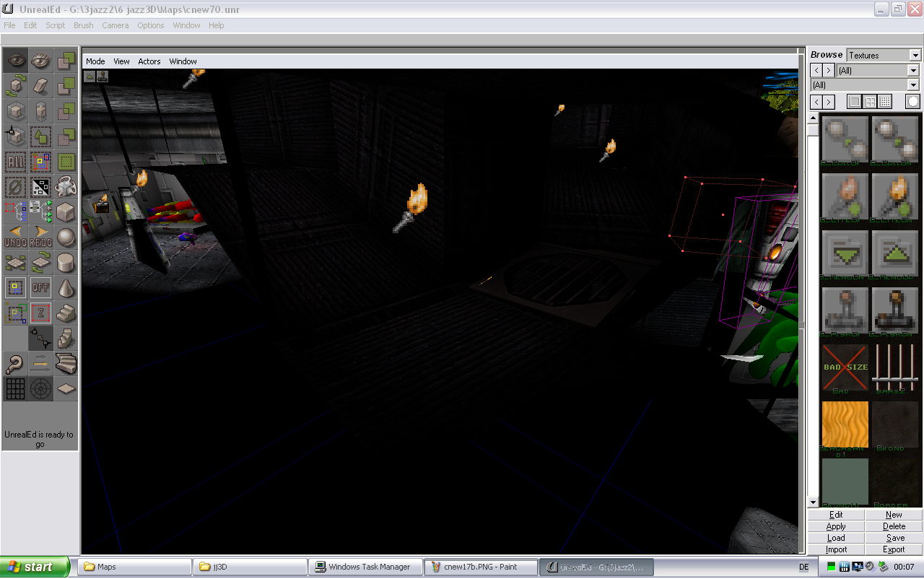
Task: Click the New texture button
Action: point(894,515)
